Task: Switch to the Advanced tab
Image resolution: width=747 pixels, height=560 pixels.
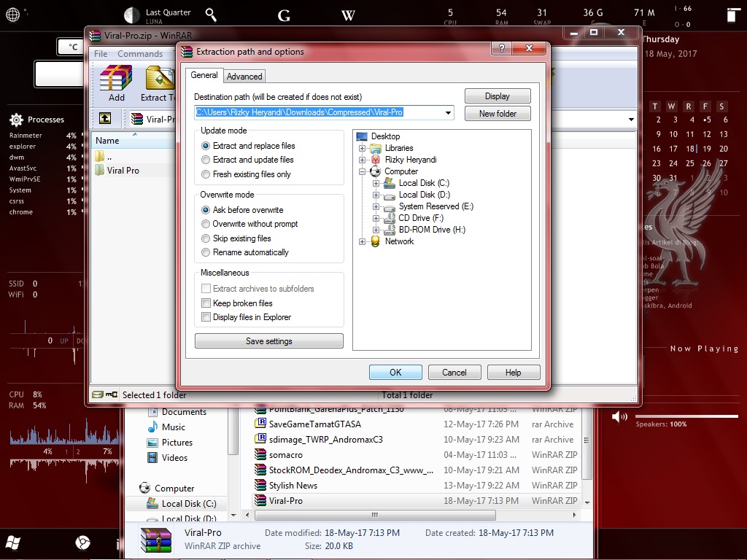Action: (244, 76)
